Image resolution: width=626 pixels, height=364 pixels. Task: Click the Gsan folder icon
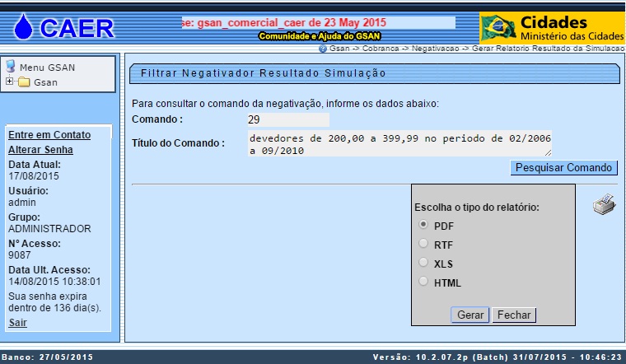[x=24, y=82]
